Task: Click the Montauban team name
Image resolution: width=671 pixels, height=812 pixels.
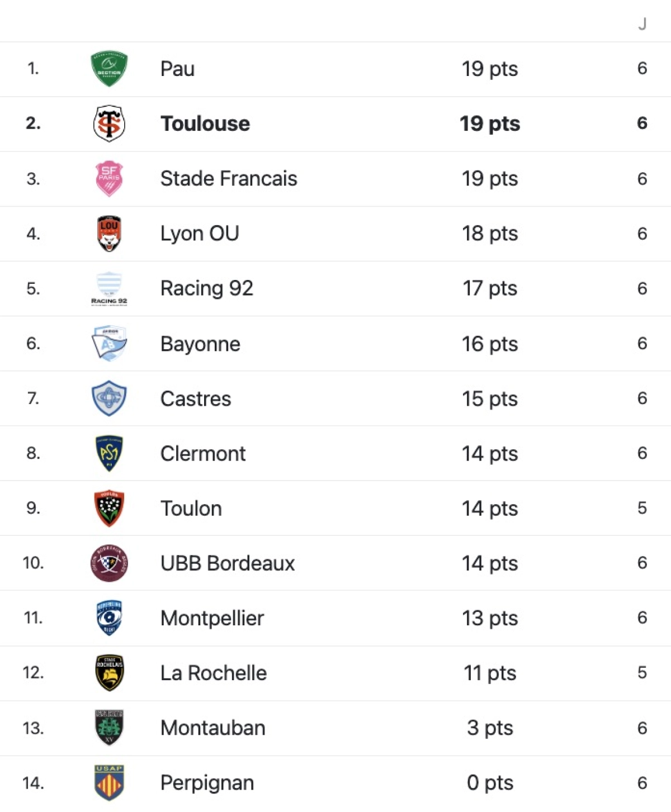Action: pyautogui.click(x=212, y=727)
